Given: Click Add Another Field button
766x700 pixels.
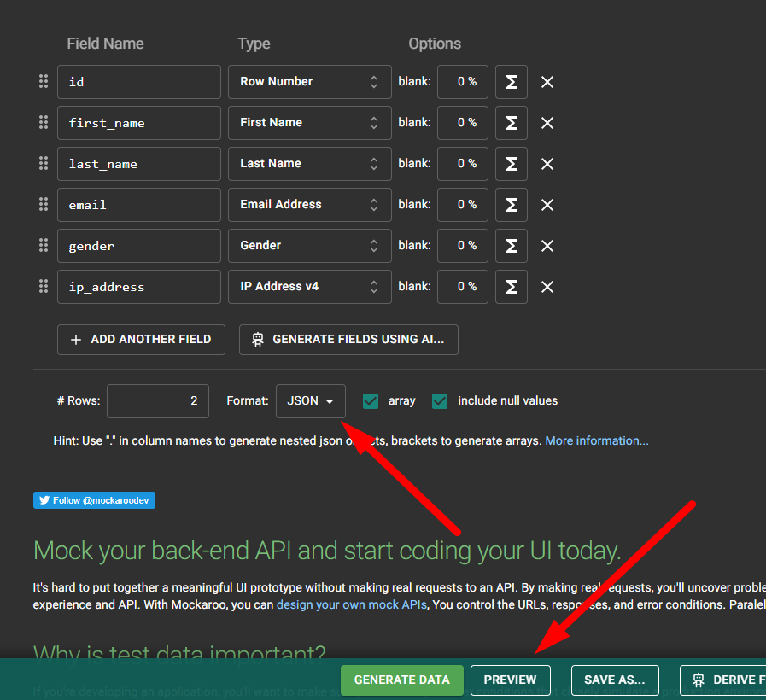Looking at the screenshot, I should coord(141,339).
